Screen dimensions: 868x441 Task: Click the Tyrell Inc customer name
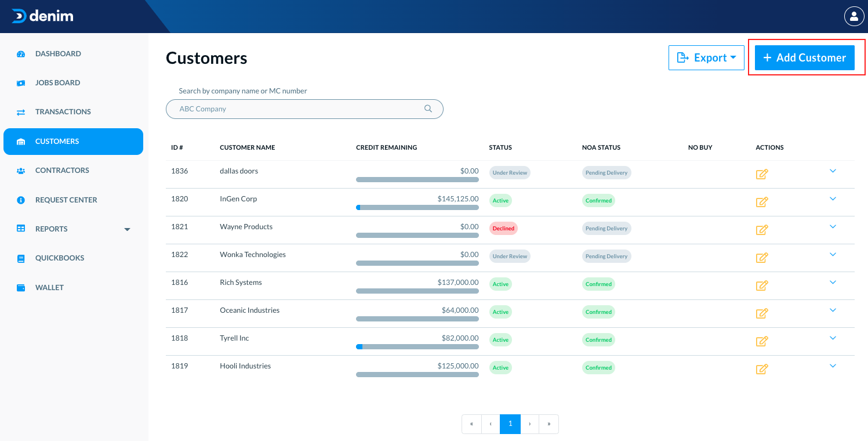tap(234, 338)
